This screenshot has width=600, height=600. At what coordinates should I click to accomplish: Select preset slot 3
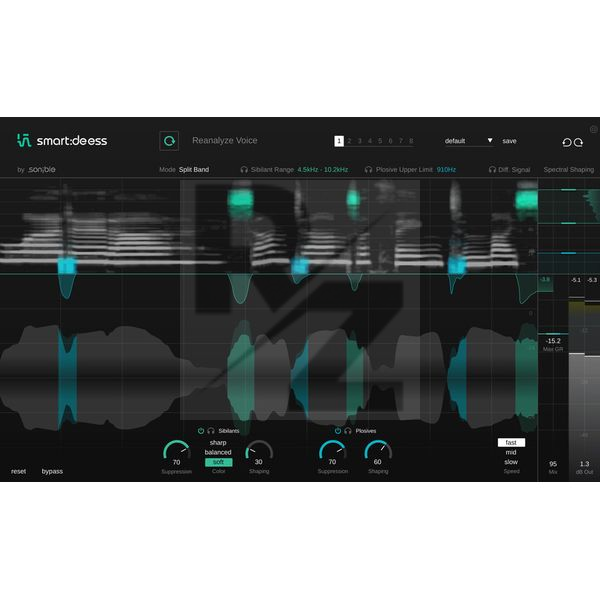tap(360, 141)
